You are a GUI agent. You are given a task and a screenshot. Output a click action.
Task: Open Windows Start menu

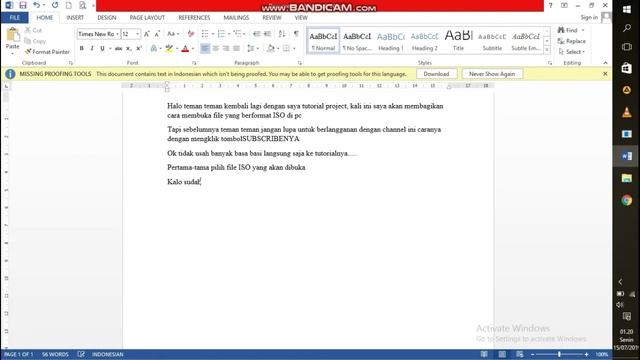pos(627,9)
